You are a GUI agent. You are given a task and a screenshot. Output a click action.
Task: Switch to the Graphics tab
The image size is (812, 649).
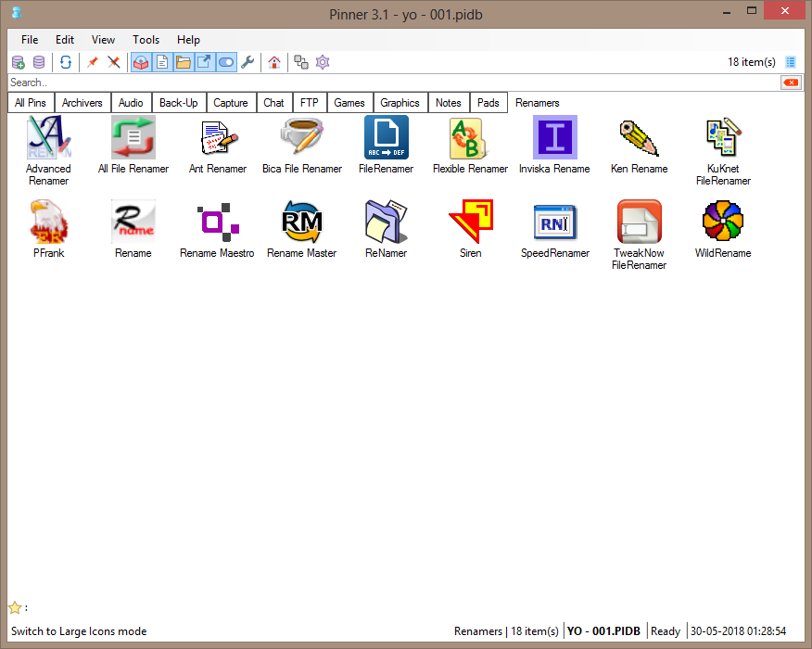pos(400,103)
